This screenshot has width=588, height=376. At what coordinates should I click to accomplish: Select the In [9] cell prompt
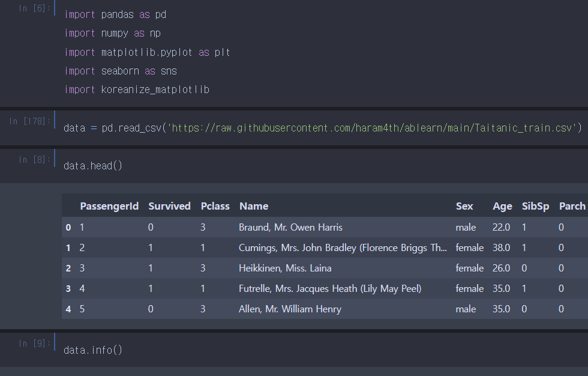[35, 344]
